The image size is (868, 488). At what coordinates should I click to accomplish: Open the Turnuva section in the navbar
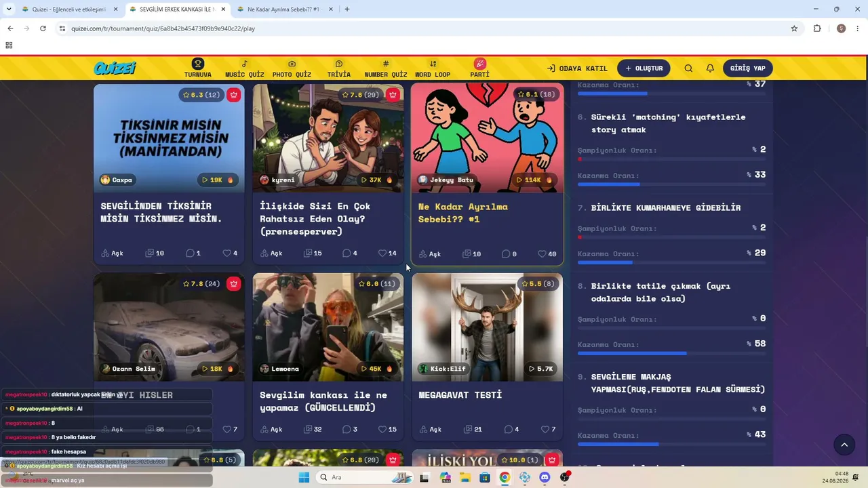(x=197, y=68)
